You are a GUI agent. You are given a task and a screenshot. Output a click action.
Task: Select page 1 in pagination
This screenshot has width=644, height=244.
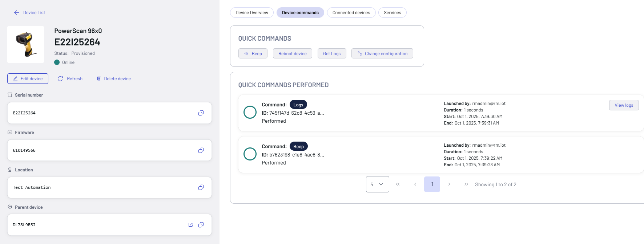[x=432, y=184]
